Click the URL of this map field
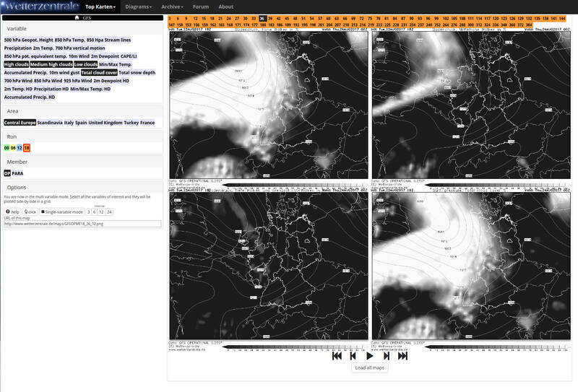The height and width of the screenshot is (392, 578). pyautogui.click(x=82, y=224)
